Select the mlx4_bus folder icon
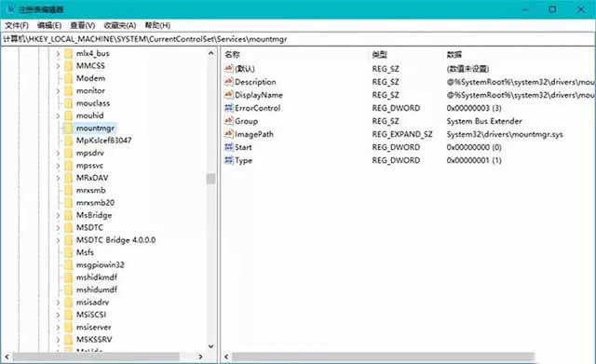Viewport: 596px width, 364px height. (x=68, y=54)
